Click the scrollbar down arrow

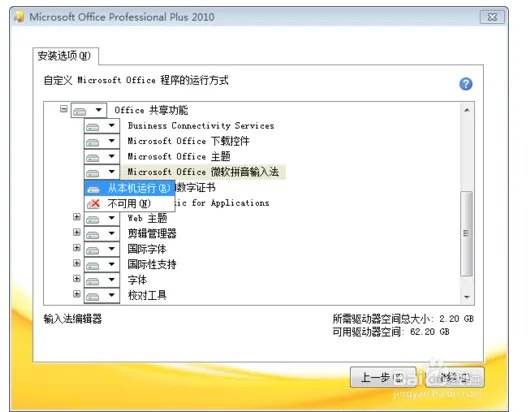467,297
